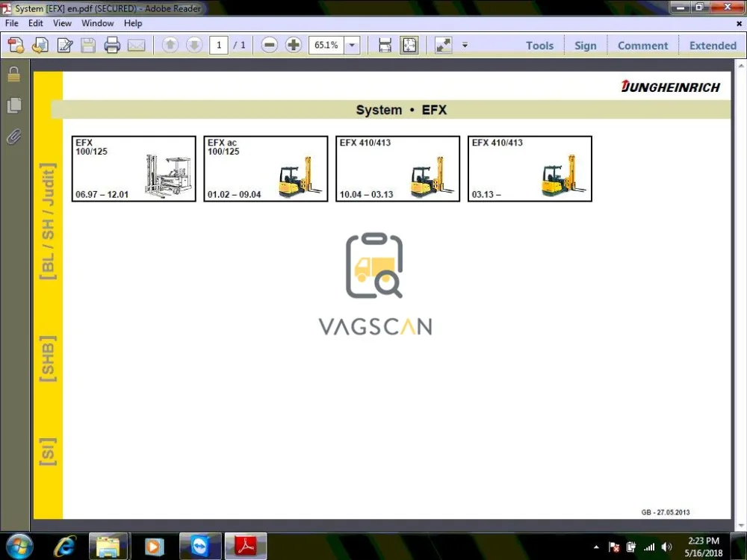Launch Internet Explorer from taskbar

point(64,547)
